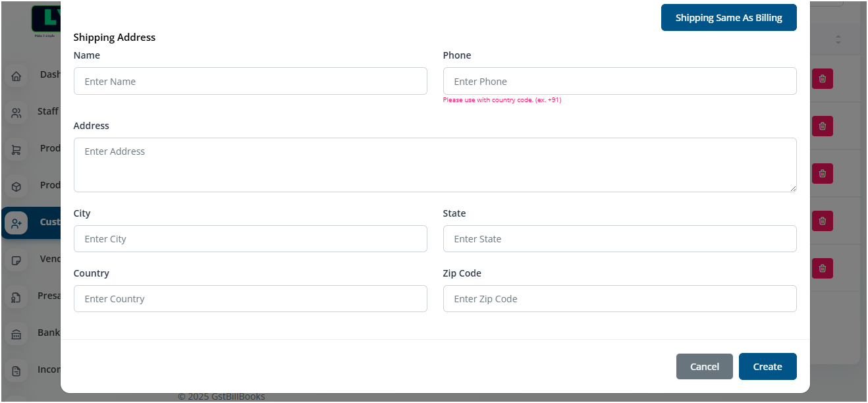
Task: Click the bottom-most red trash delete icon
Action: [x=823, y=268]
